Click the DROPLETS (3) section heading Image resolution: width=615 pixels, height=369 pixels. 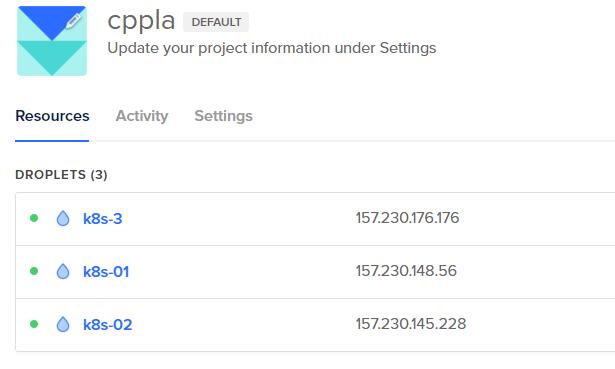coord(61,175)
